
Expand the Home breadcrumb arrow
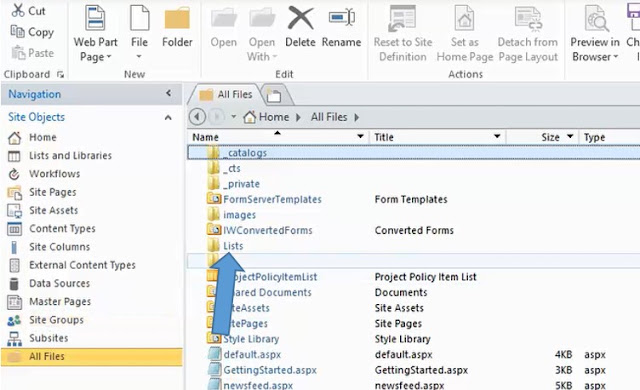298,117
